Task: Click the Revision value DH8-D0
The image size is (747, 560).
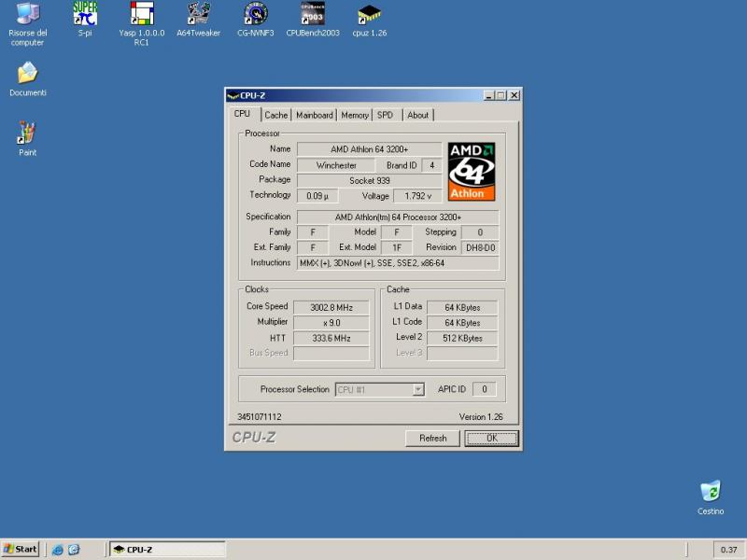Action: (x=480, y=247)
